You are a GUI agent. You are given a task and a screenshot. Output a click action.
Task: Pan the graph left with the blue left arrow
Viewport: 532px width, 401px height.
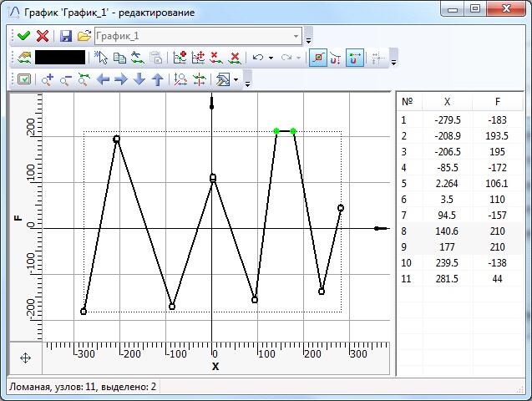point(103,80)
